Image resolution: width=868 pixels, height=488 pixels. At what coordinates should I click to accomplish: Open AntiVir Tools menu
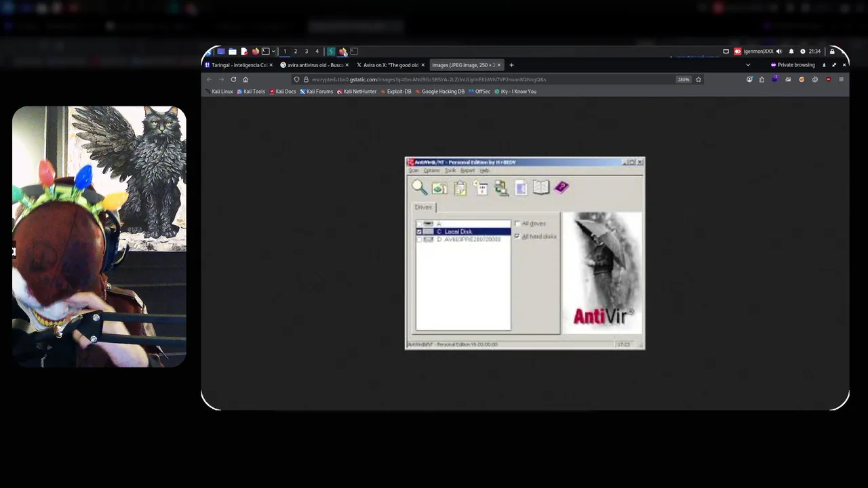point(450,171)
